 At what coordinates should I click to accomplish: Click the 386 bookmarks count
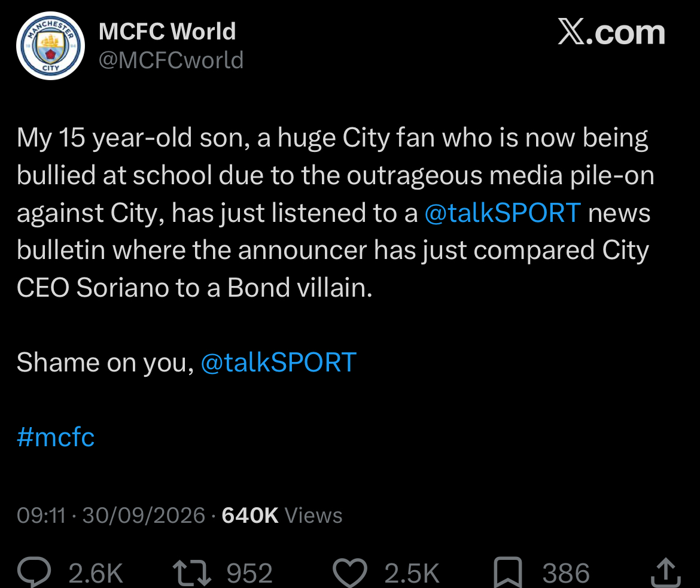(566, 573)
